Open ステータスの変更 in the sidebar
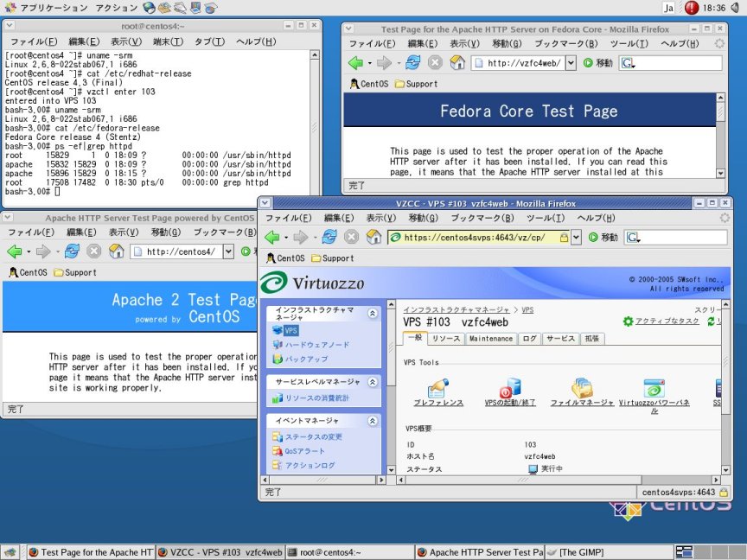This screenshot has height=560, width=747. point(314,436)
